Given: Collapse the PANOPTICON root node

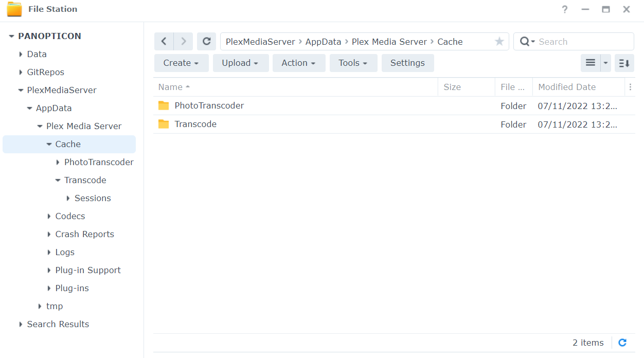Looking at the screenshot, I should point(11,36).
